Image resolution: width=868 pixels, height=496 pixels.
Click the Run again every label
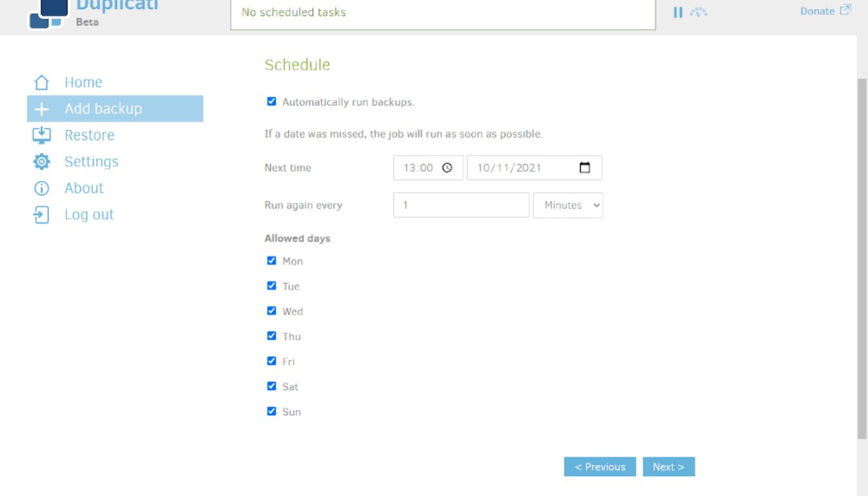(303, 205)
